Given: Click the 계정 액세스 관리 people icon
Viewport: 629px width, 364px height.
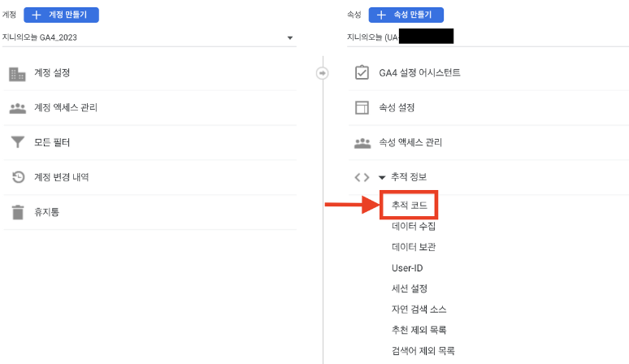Looking at the screenshot, I should point(18,108).
